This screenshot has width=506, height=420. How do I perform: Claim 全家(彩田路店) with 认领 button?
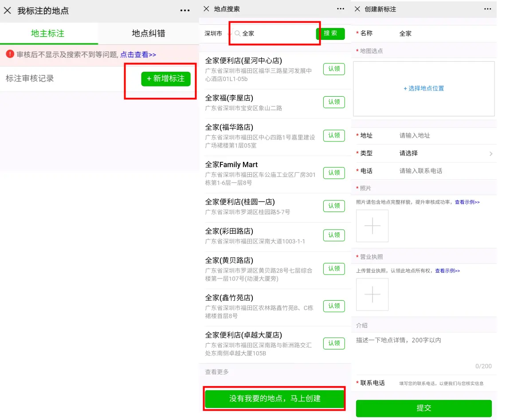click(x=333, y=235)
